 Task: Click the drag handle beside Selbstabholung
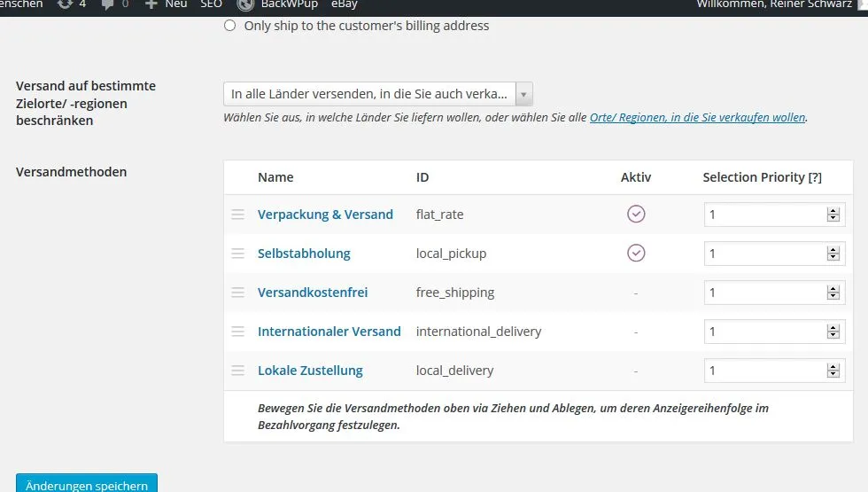pyautogui.click(x=238, y=254)
